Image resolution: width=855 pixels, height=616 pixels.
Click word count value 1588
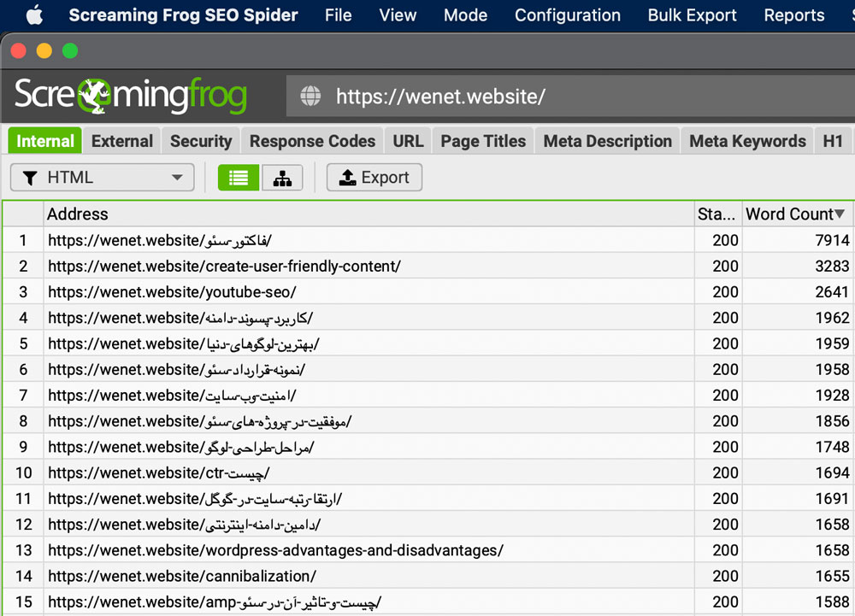click(832, 601)
